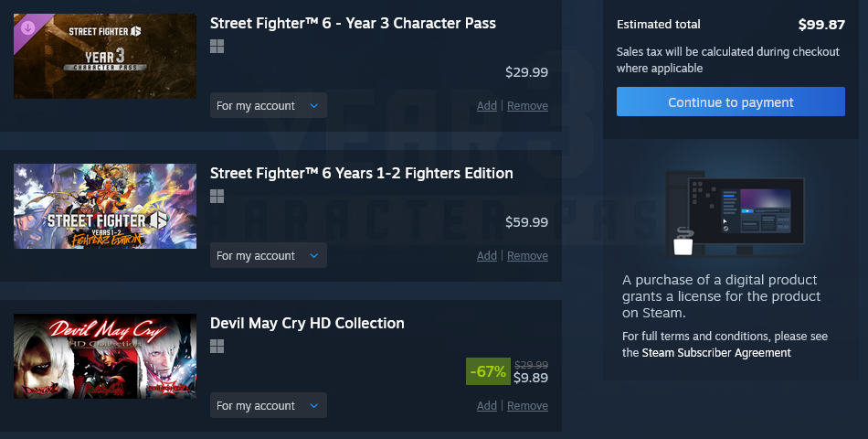The image size is (868, 439).
Task: Continue to payment
Action: (730, 102)
